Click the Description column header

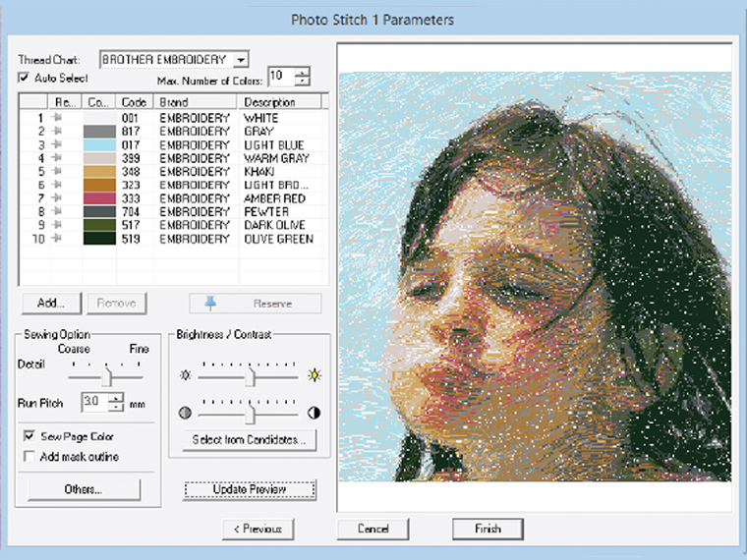pyautogui.click(x=280, y=102)
